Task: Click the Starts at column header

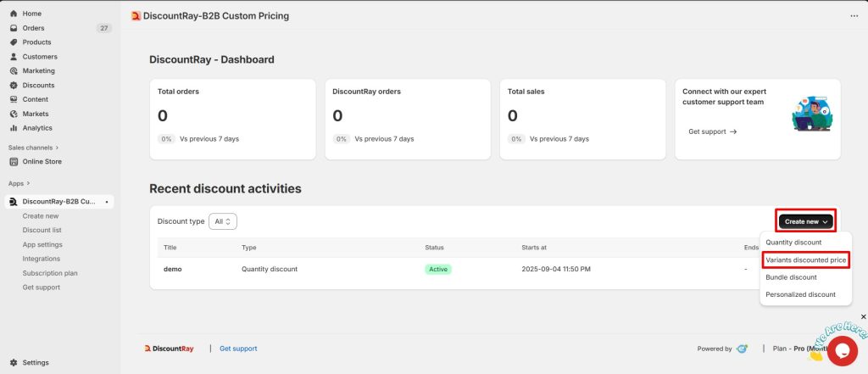Action: tap(534, 248)
